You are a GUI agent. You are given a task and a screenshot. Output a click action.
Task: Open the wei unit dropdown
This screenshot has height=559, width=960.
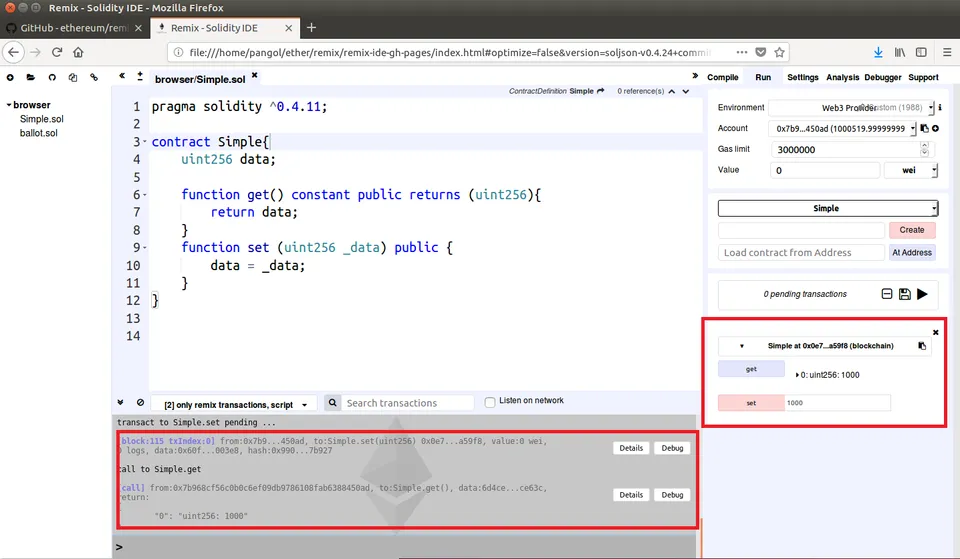pos(911,170)
